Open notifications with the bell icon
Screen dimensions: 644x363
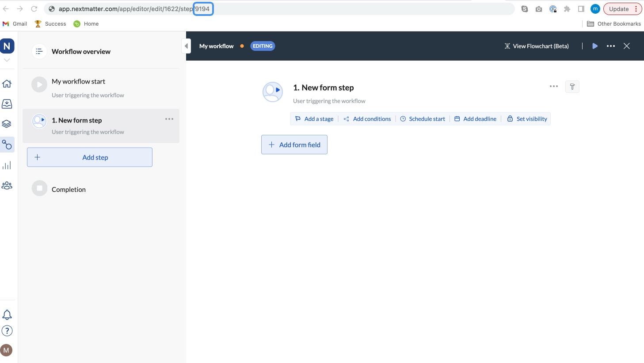pyautogui.click(x=7, y=314)
